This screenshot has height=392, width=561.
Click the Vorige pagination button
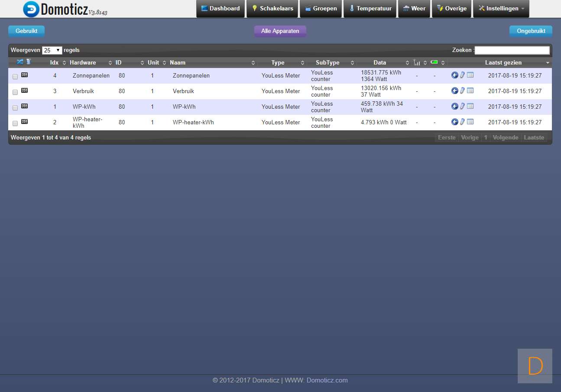pyautogui.click(x=470, y=137)
